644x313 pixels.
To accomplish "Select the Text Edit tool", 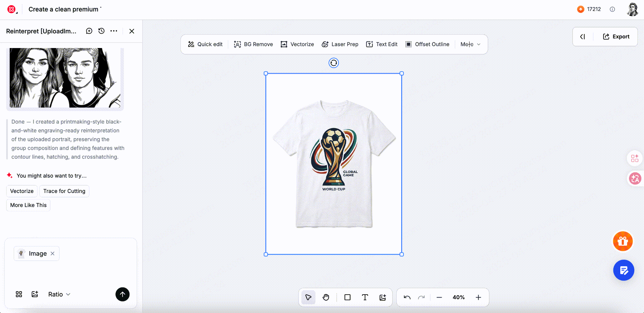I will point(382,44).
